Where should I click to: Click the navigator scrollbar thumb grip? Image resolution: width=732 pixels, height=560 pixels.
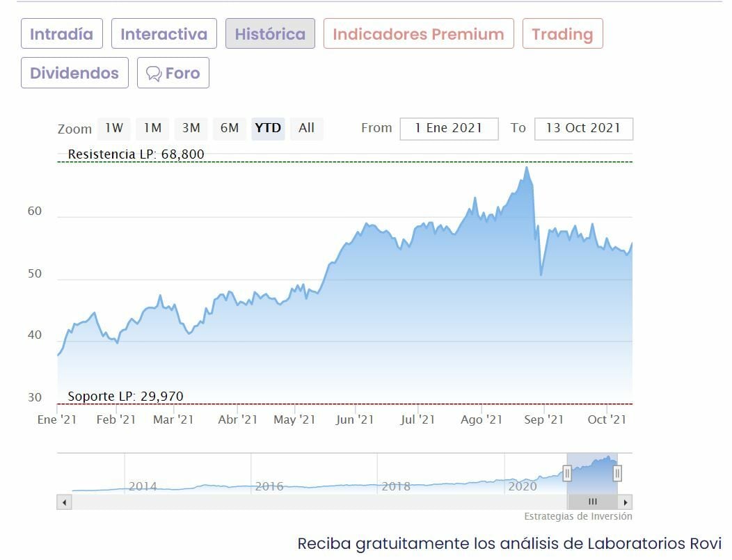(592, 502)
